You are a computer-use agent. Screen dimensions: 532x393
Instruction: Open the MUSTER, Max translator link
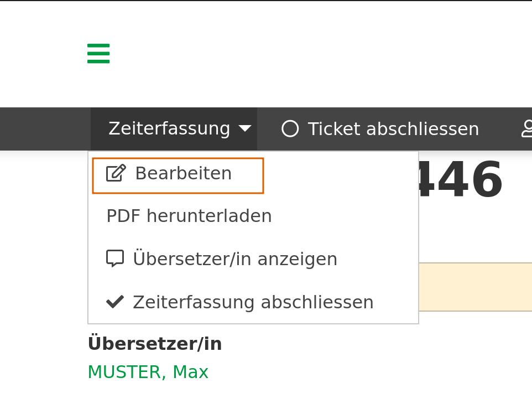147,372
